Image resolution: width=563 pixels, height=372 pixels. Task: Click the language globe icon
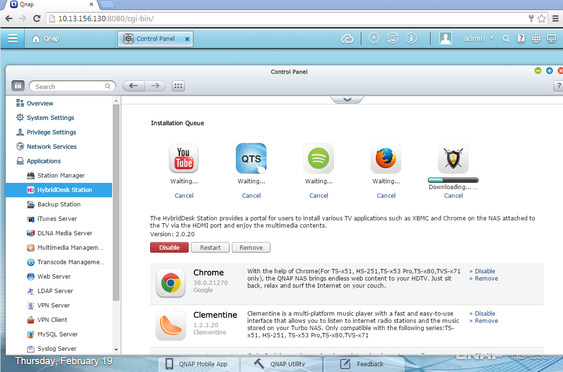pos(536,38)
